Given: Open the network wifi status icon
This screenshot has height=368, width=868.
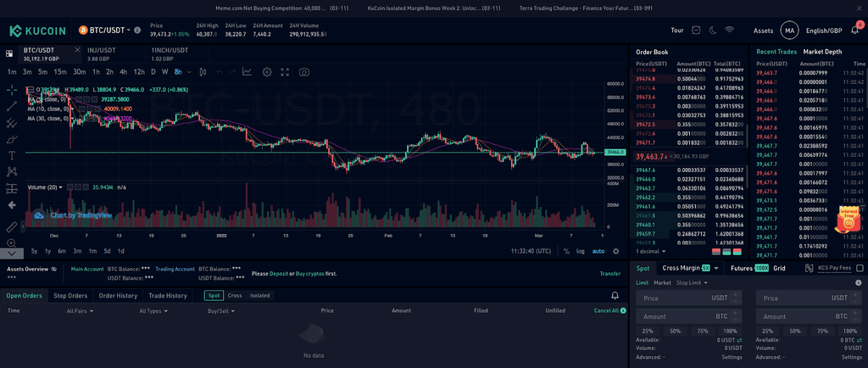Looking at the screenshot, I should tap(730, 31).
